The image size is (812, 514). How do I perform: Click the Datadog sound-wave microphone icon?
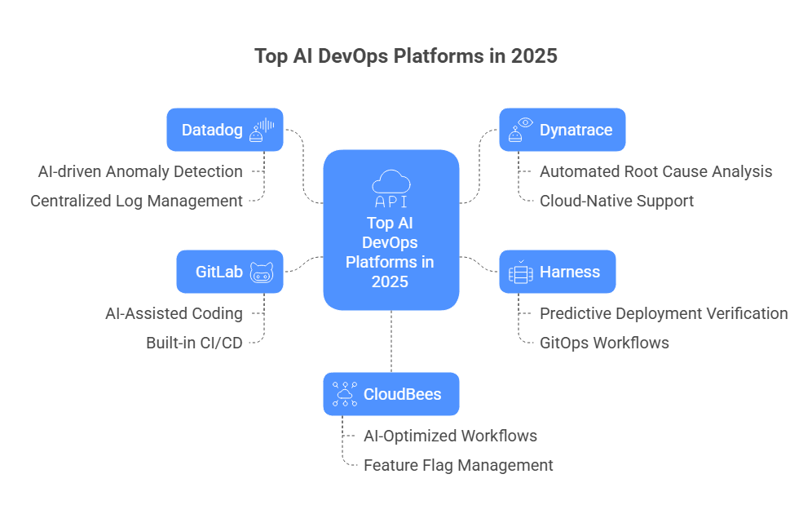click(x=263, y=129)
